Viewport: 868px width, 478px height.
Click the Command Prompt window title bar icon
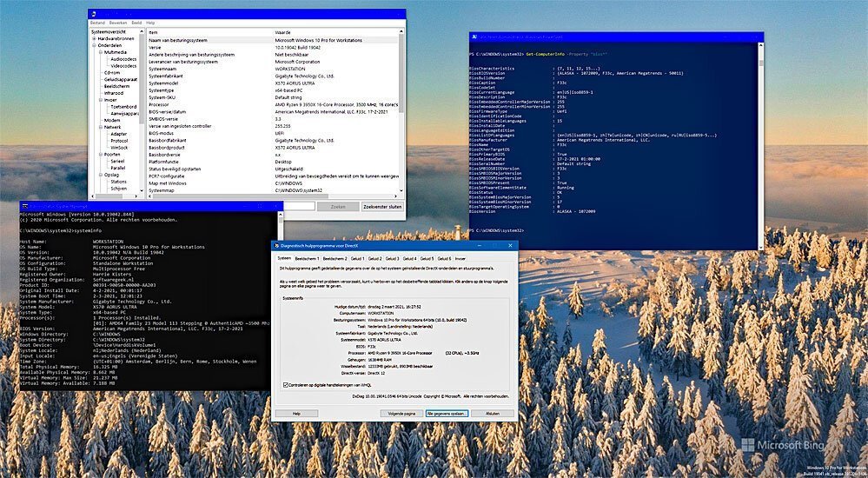[x=24, y=207]
